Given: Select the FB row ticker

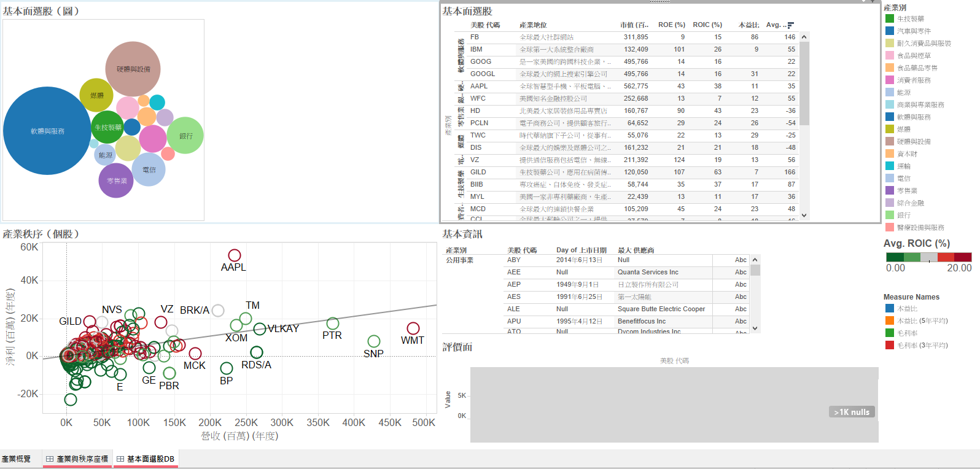Looking at the screenshot, I should pos(475,37).
